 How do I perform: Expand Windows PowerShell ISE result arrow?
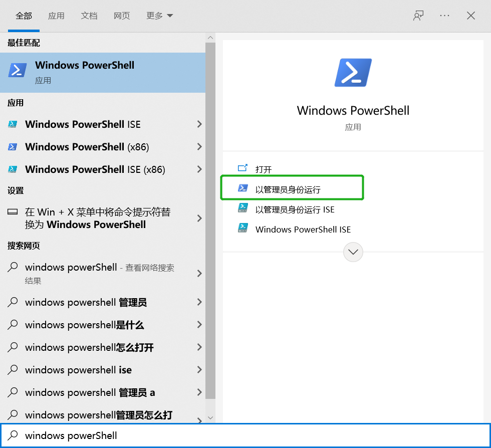pos(199,124)
